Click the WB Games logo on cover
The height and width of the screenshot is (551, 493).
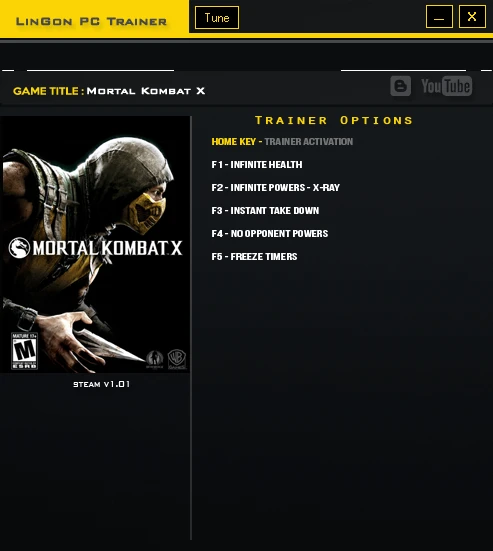click(177, 359)
